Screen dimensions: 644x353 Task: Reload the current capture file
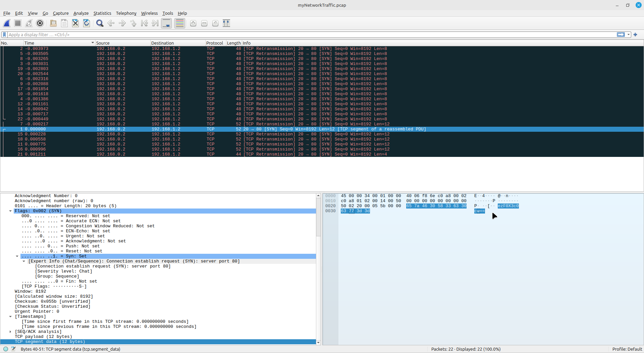[87, 23]
